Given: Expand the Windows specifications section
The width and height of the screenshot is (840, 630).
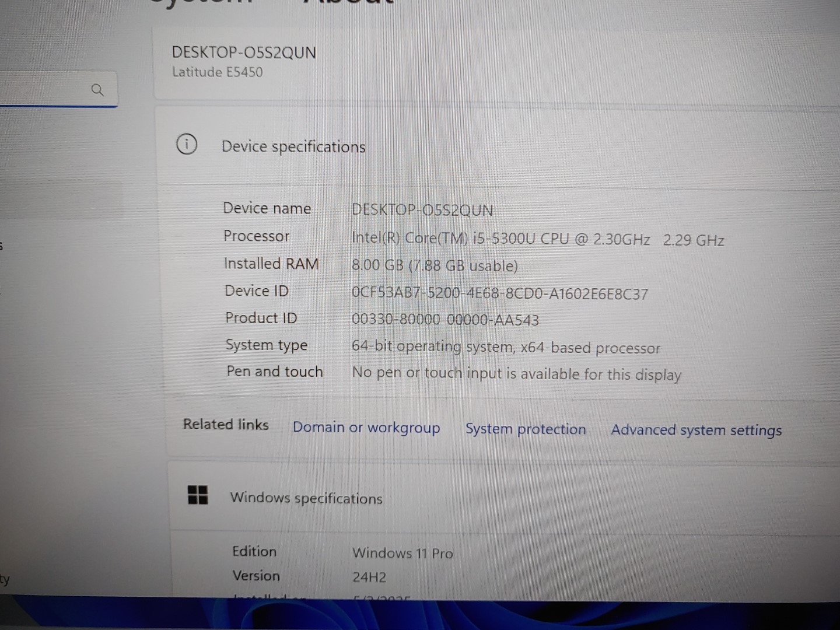Looking at the screenshot, I should [x=306, y=498].
